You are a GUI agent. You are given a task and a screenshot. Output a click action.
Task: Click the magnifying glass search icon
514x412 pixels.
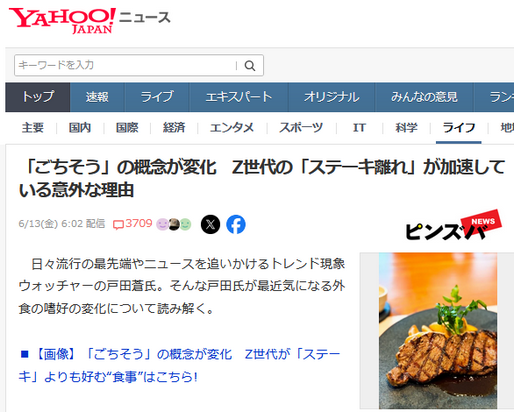(250, 66)
